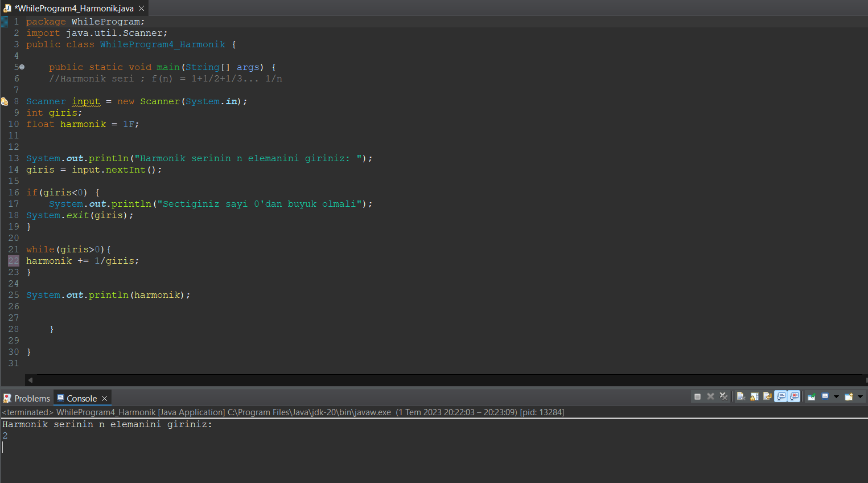Screen dimensions: 868x483
Task: Click Display Selected Console icon
Action: (825, 396)
